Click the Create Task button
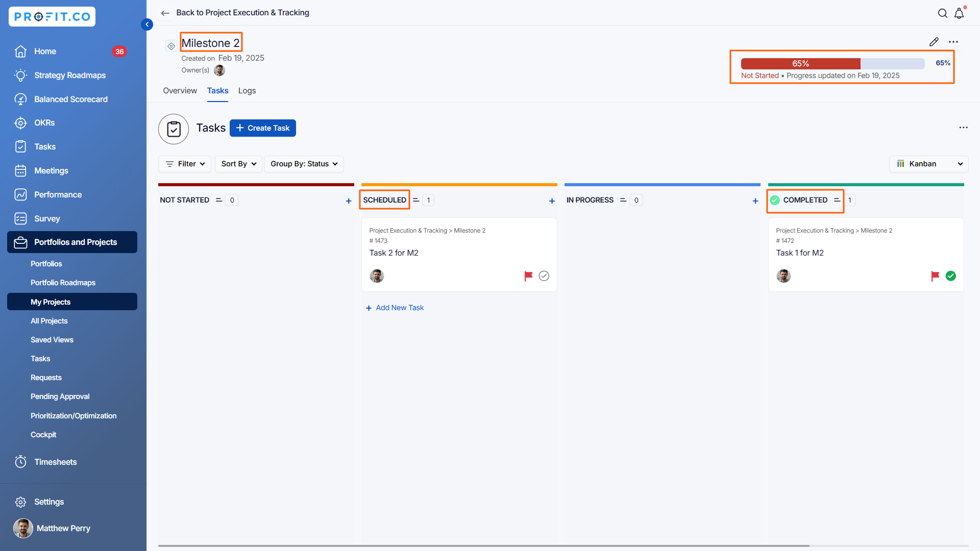This screenshot has height=551, width=980. 263,128
